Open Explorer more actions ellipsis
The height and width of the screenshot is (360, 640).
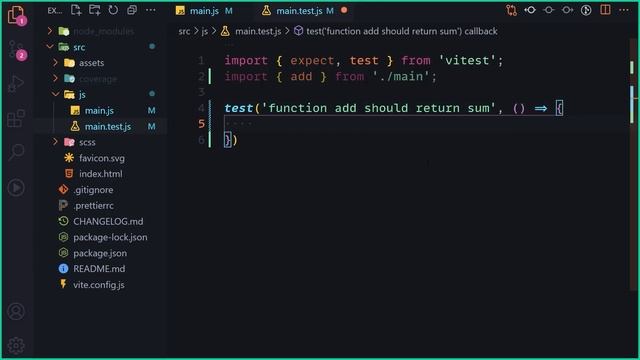pyautogui.click(x=151, y=10)
